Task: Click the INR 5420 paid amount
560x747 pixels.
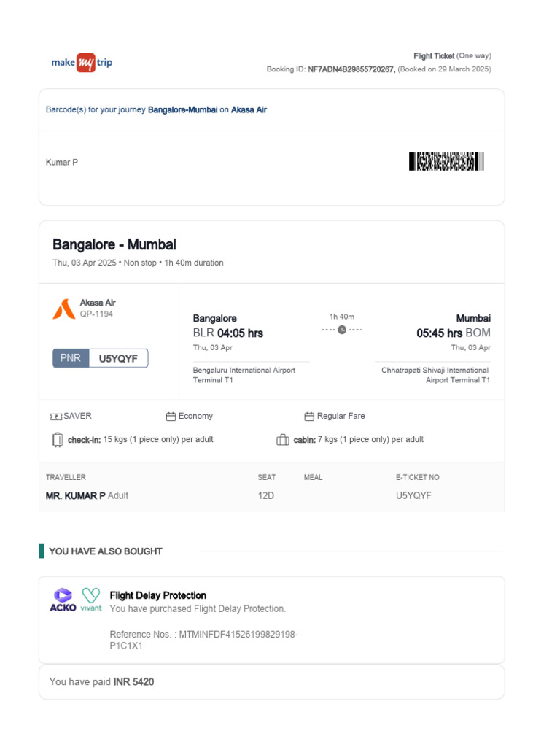Action: click(x=133, y=681)
